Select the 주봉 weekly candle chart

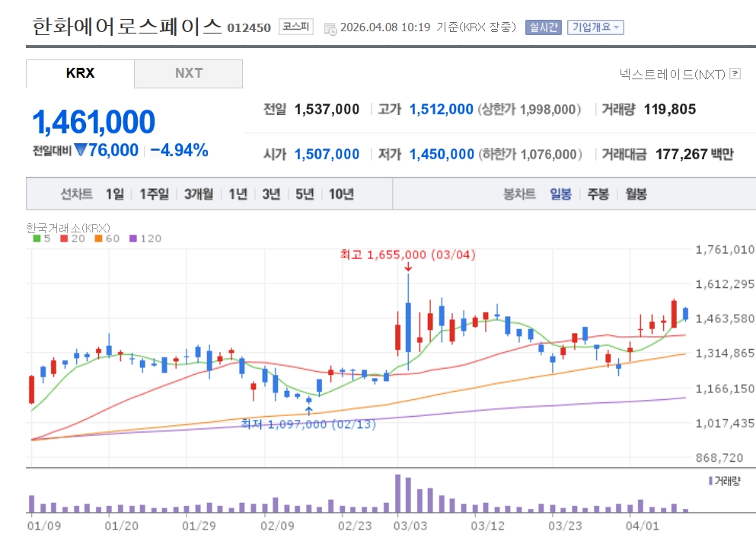(598, 194)
